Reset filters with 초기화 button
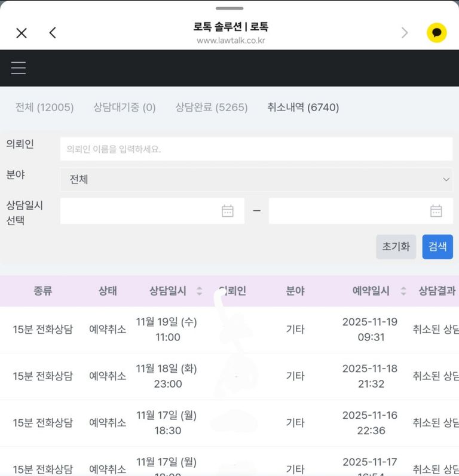The height and width of the screenshot is (476, 459). (396, 247)
